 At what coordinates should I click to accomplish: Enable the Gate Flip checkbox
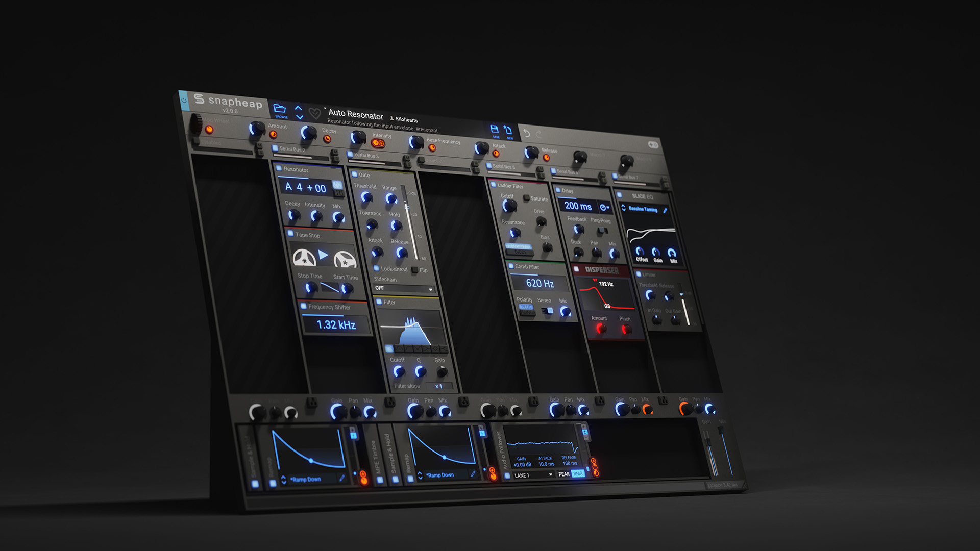pyautogui.click(x=415, y=270)
